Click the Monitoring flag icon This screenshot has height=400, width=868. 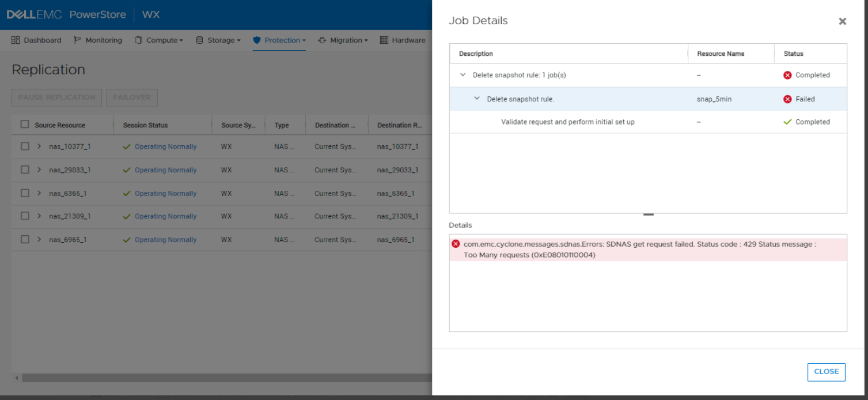tap(77, 40)
